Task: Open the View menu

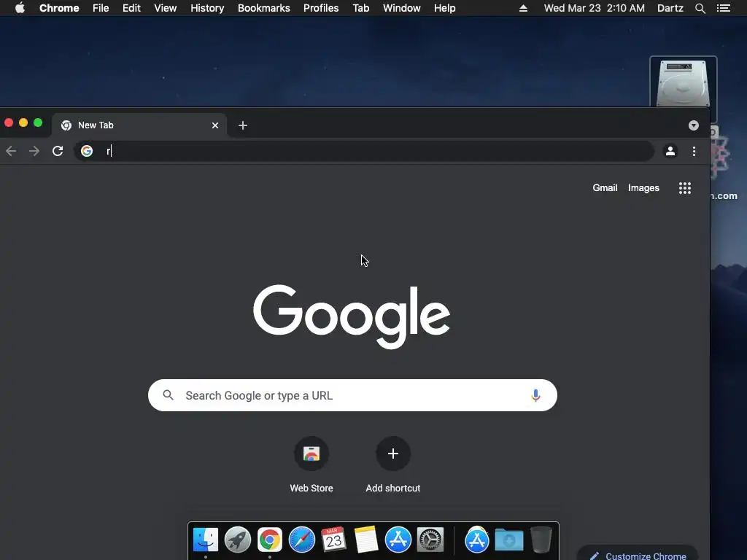Action: 166,8
